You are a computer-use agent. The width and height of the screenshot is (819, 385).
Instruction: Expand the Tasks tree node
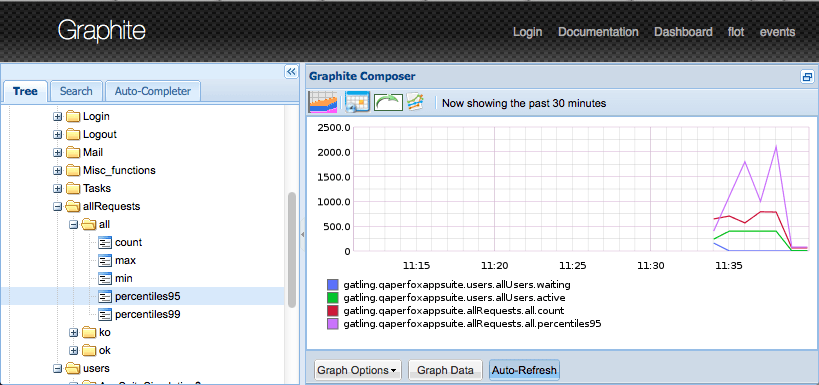pyautogui.click(x=57, y=188)
